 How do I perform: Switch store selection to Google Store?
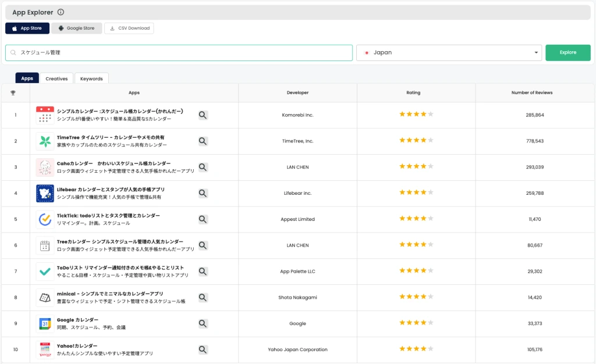point(76,27)
